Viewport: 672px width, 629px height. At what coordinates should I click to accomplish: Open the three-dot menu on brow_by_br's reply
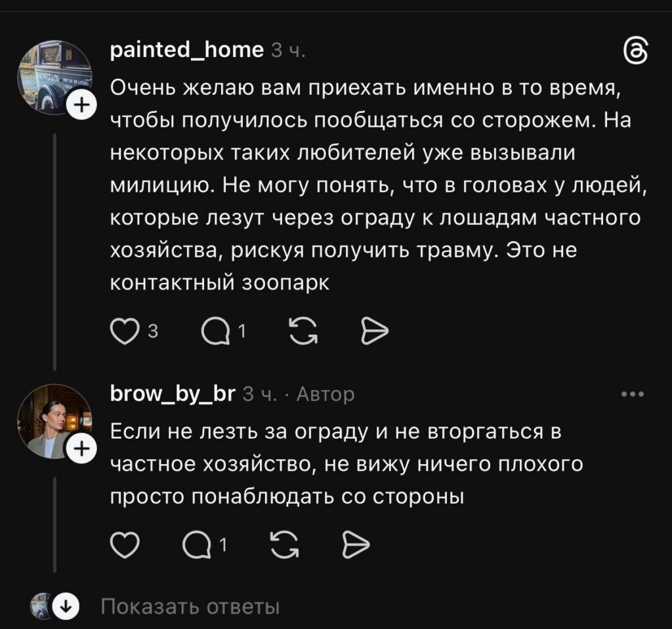coord(633,394)
